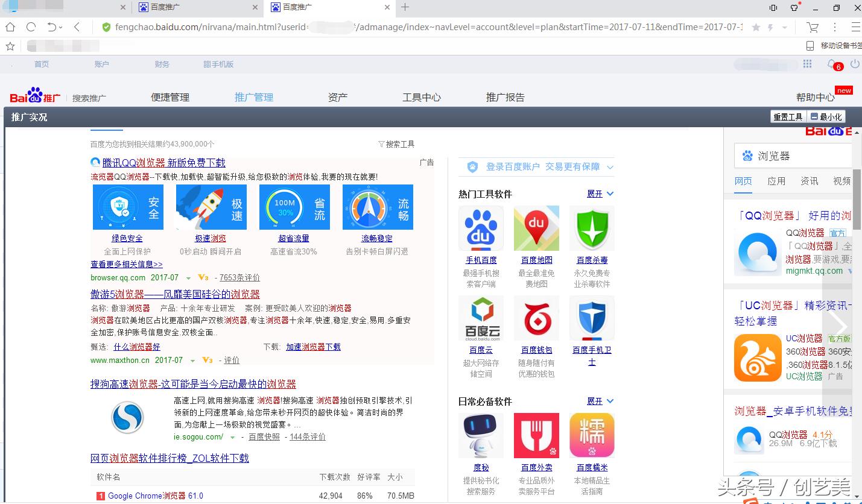
Task: Click the browser home icon
Action: click(10, 27)
